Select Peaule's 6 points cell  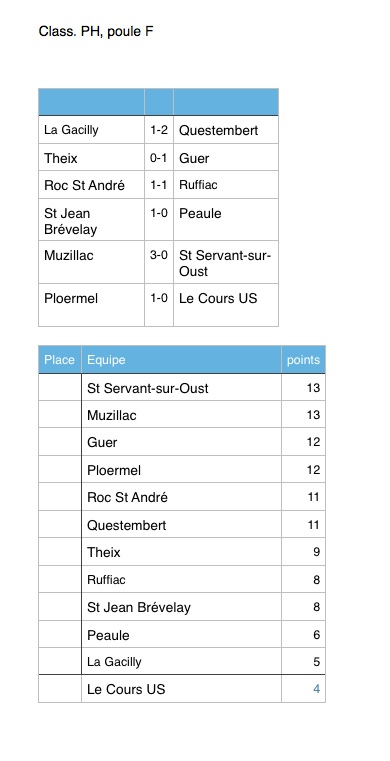(303, 635)
